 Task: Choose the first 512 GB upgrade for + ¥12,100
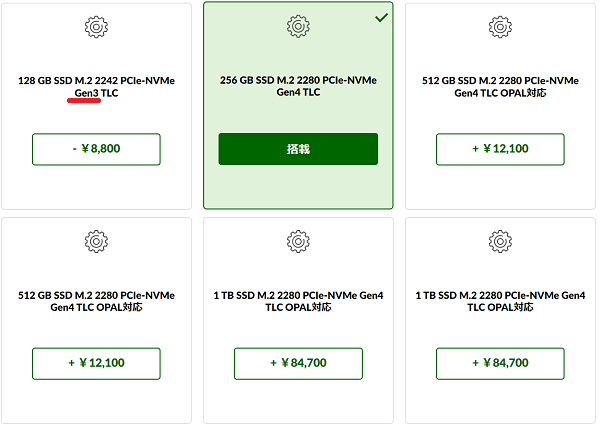[x=500, y=149]
